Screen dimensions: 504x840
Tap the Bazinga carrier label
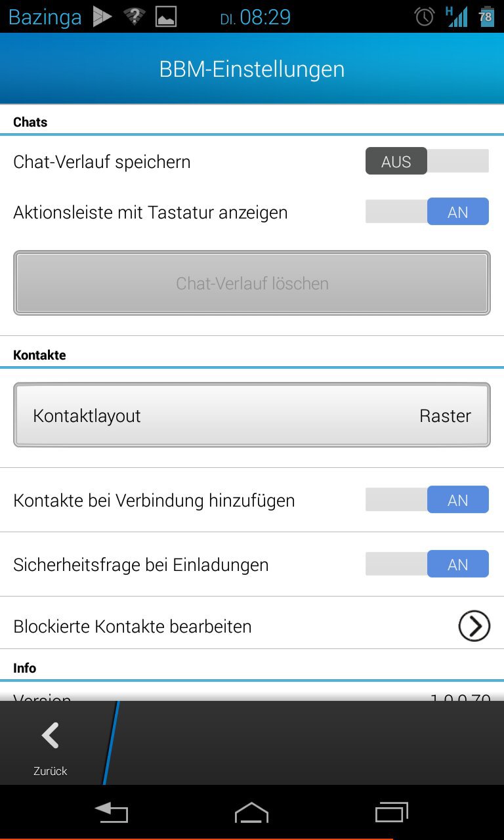[x=45, y=16]
